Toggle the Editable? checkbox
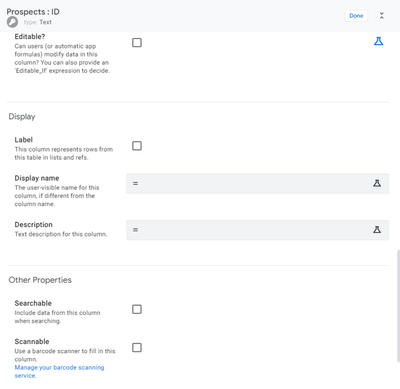Viewport: 400px width, 389px height. click(137, 43)
